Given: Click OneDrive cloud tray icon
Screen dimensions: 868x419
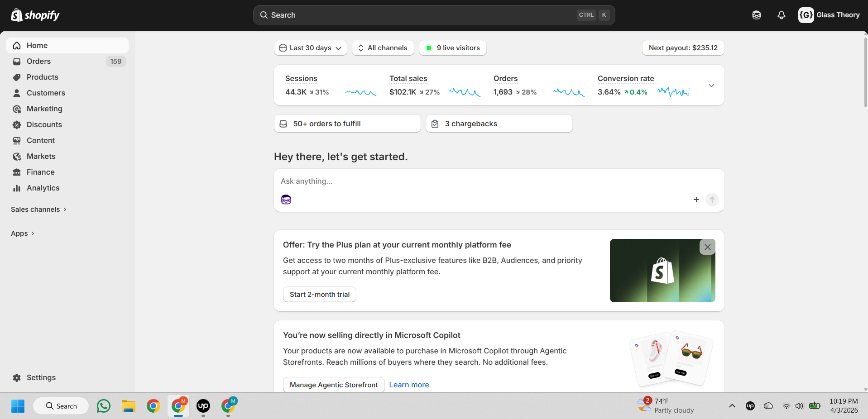Looking at the screenshot, I should coord(768,406).
